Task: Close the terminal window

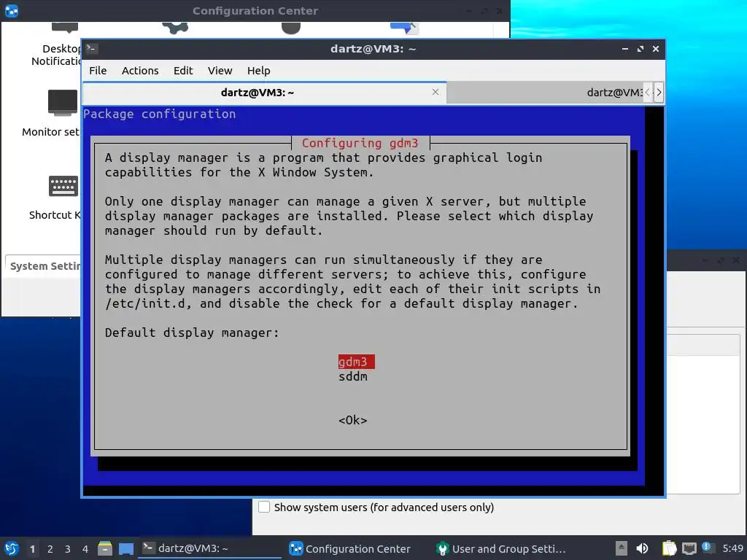Action: 656,49
